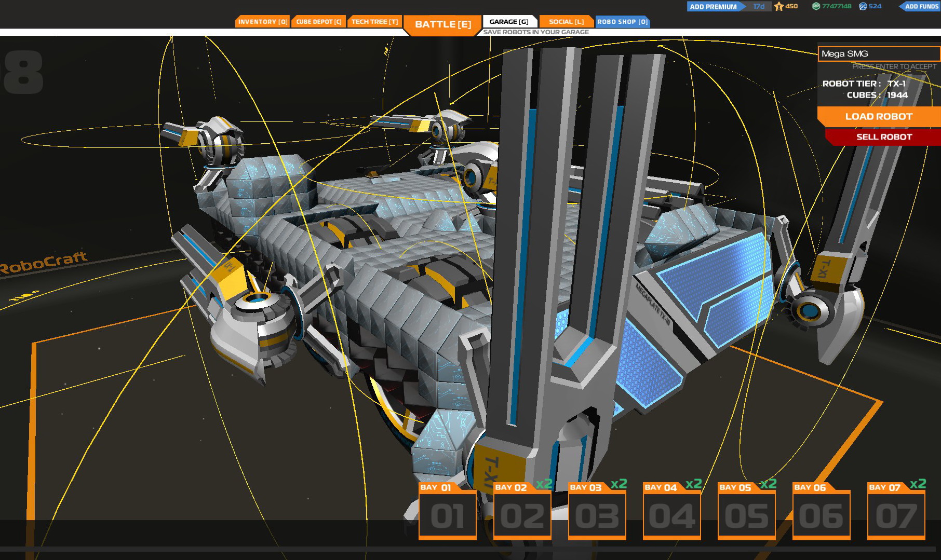Open the Tech Tree tab
The width and height of the screenshot is (941, 560).
(x=374, y=22)
